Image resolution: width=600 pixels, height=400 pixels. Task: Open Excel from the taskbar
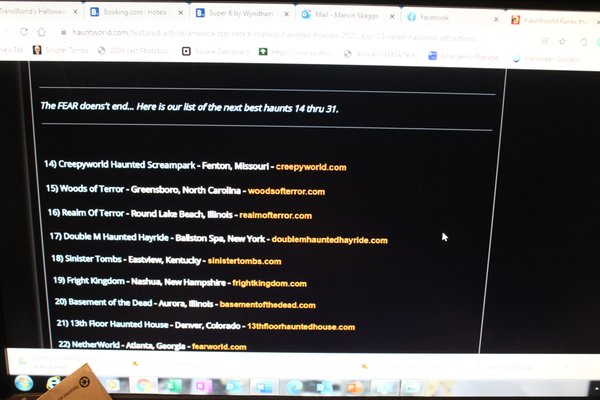click(171, 385)
